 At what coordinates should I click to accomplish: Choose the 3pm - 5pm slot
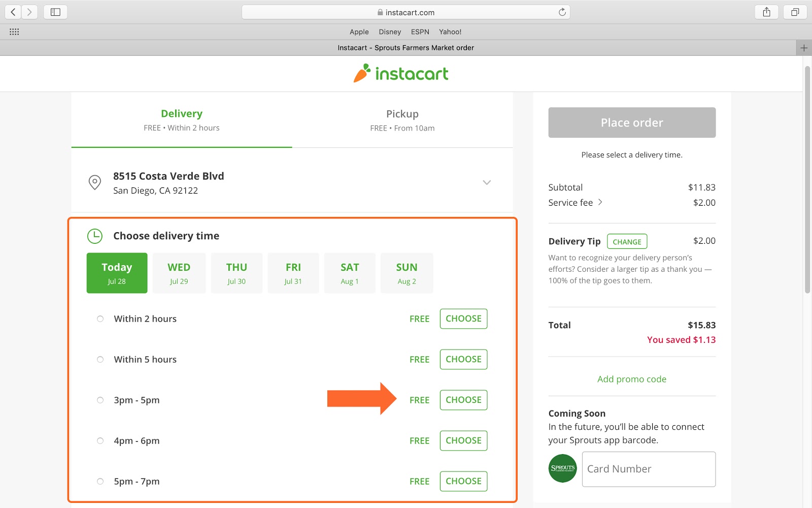coord(463,400)
